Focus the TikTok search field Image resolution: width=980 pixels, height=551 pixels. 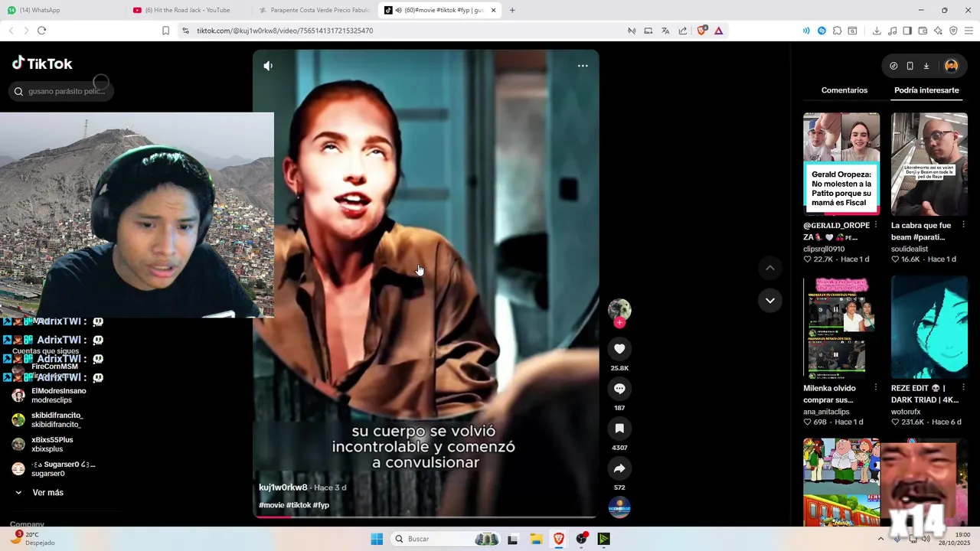coord(61,91)
